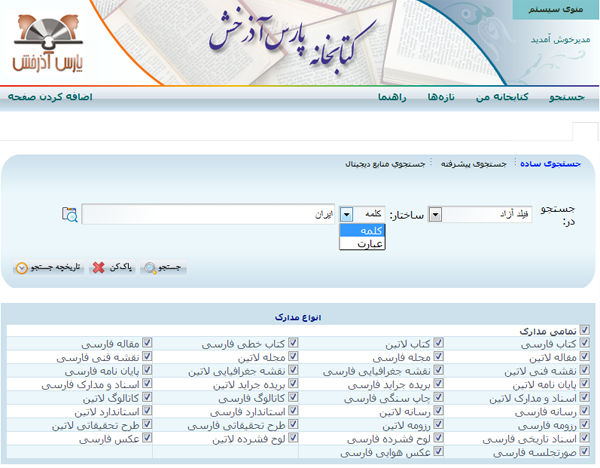600x468 pixels.
Task: Open the جستجو navigation menu
Action: point(567,97)
